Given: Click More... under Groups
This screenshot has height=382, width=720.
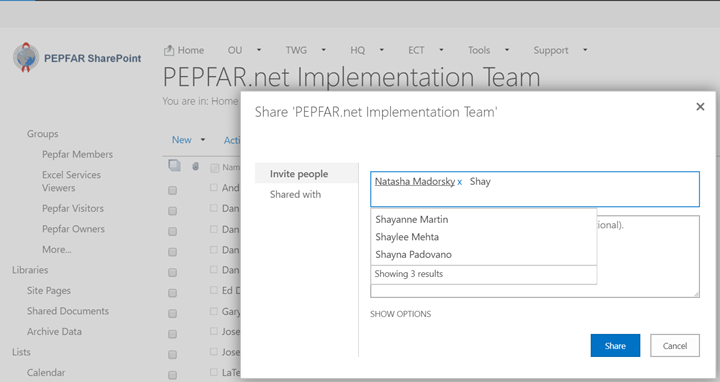Looking at the screenshot, I should tap(56, 249).
